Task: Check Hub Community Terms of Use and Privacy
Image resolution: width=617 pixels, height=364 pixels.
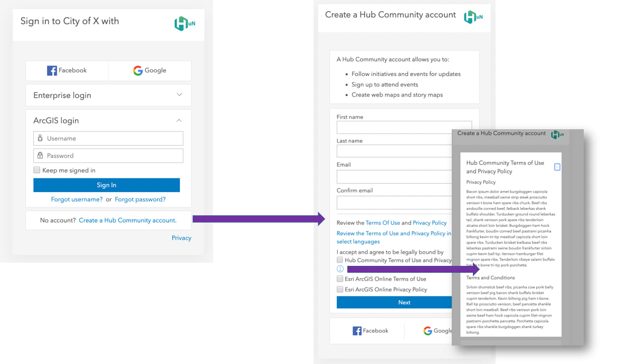Action: click(340, 260)
